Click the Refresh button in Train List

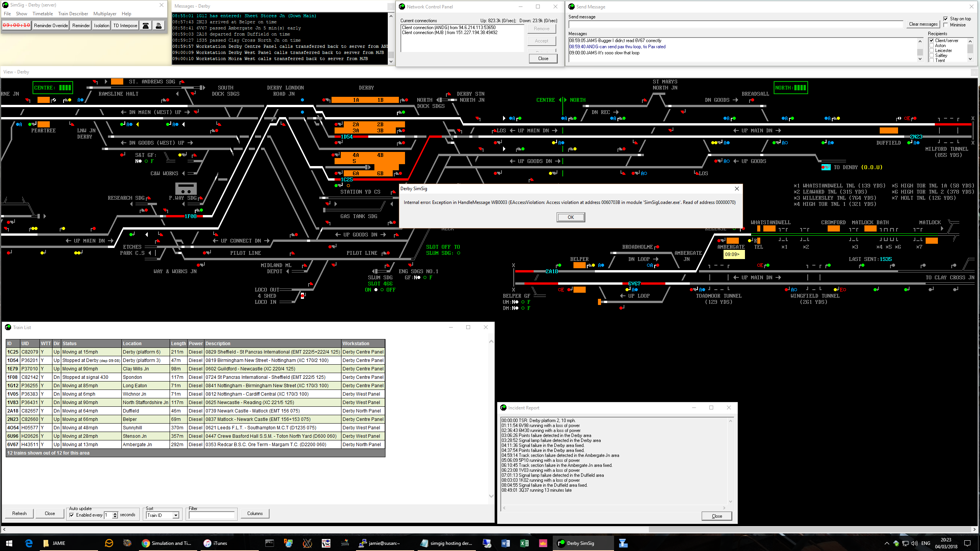(20, 514)
